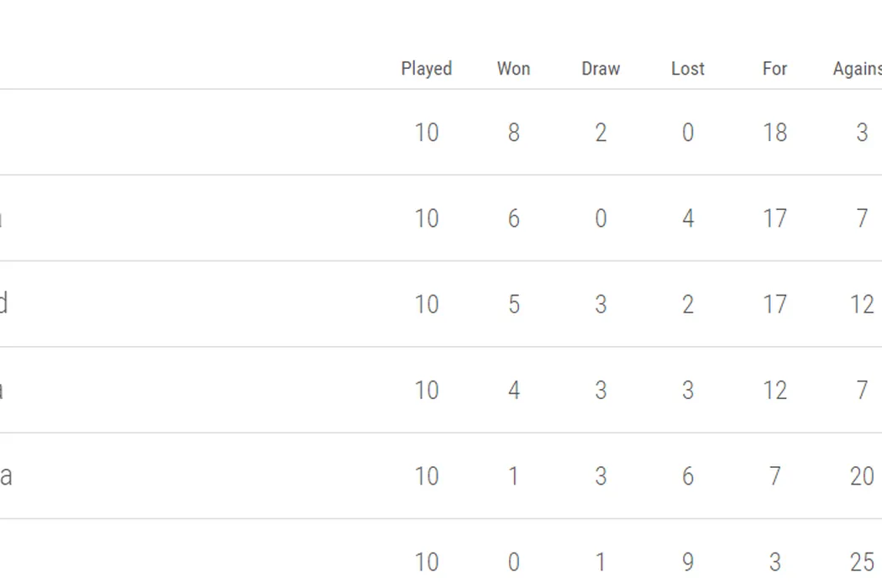
Task: Click the Lost column header
Action: [x=688, y=69]
